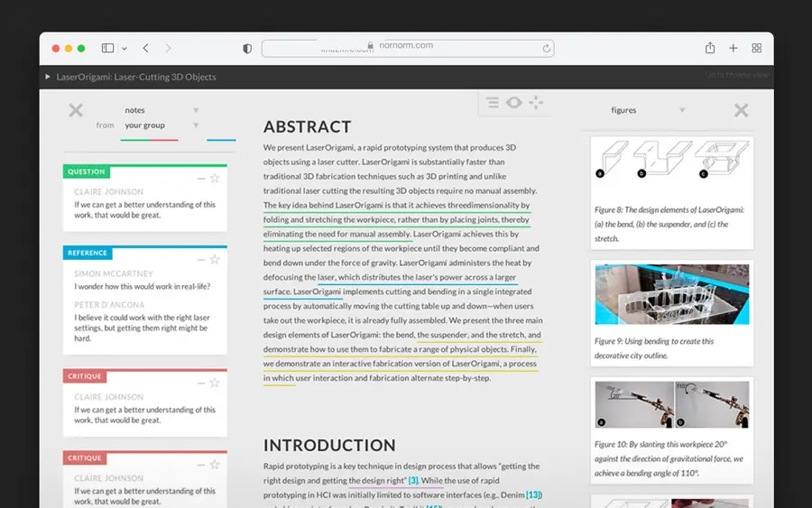
Task: Open citation link [3]
Action: point(413,481)
